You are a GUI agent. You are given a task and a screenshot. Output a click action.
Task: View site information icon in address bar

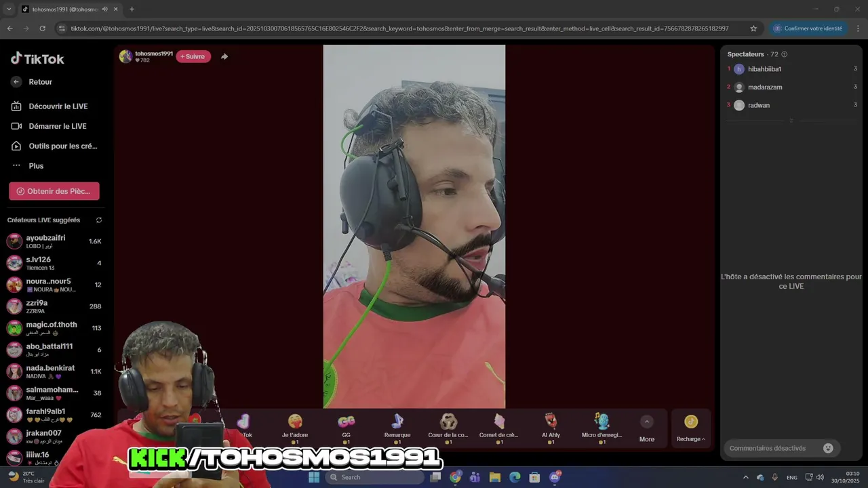[x=62, y=28]
